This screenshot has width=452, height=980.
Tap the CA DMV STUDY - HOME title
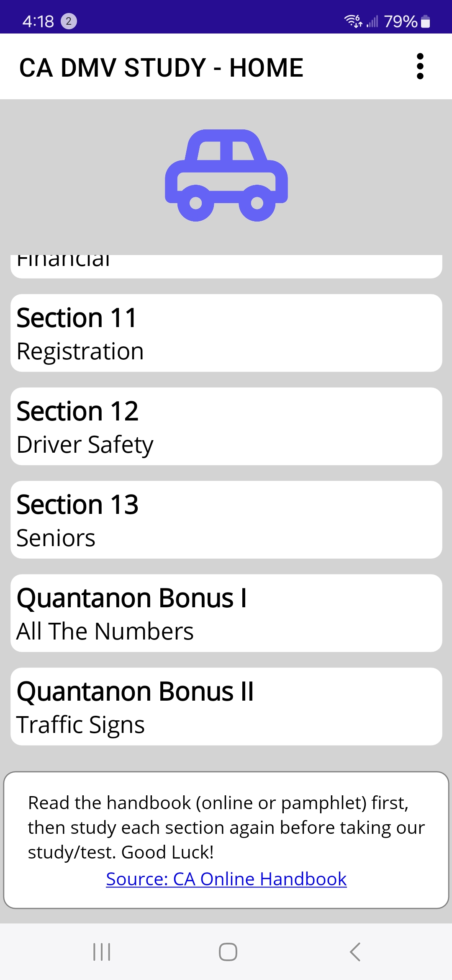tap(161, 67)
